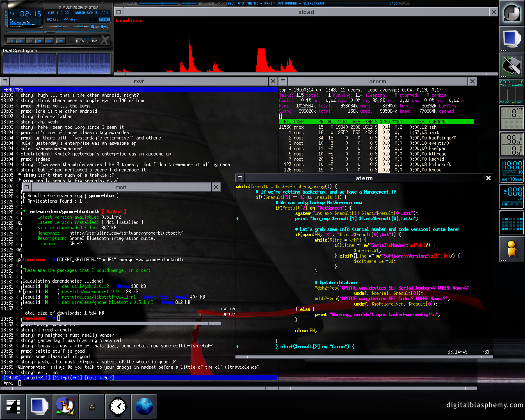Open the clock watch icon in bottom bar
The image size is (525, 420).
pos(118,406)
